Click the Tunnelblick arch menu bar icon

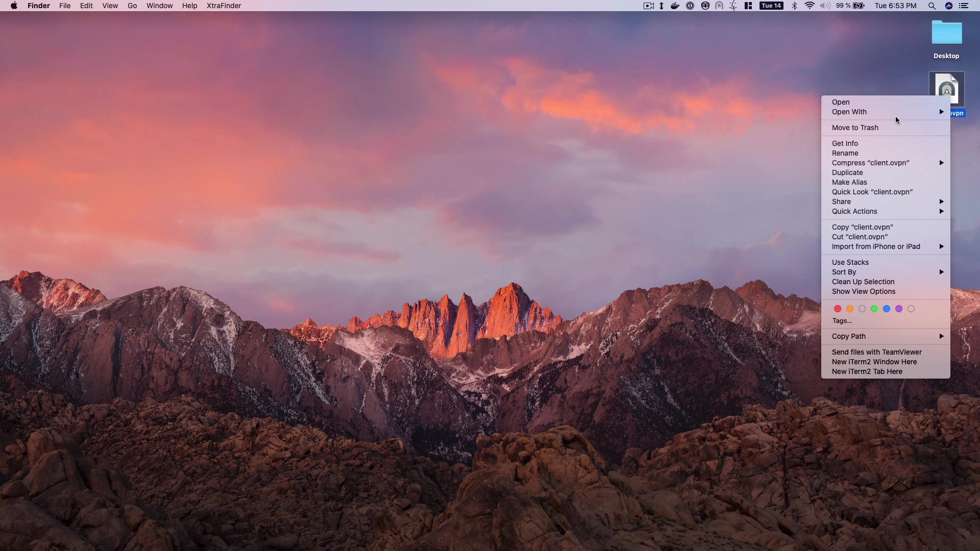coord(719,6)
